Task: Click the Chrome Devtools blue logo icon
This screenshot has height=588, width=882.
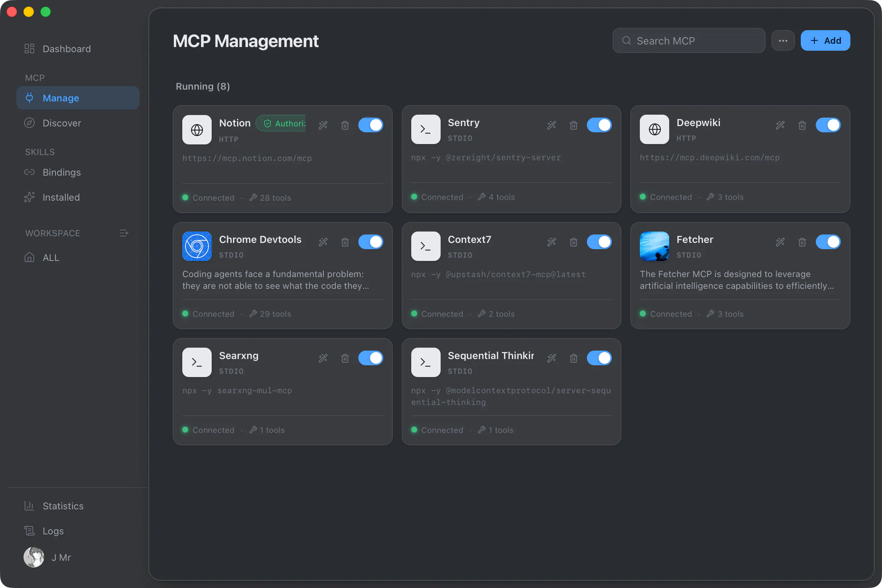Action: tap(197, 246)
